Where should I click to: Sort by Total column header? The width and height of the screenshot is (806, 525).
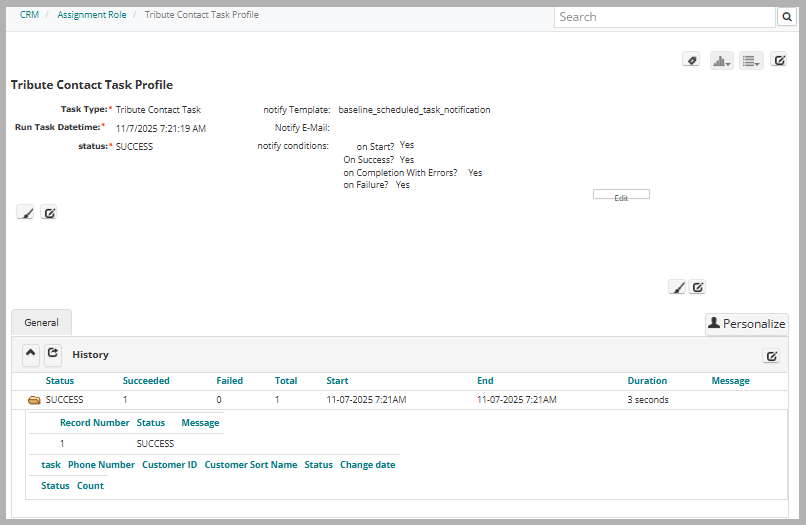pos(286,381)
